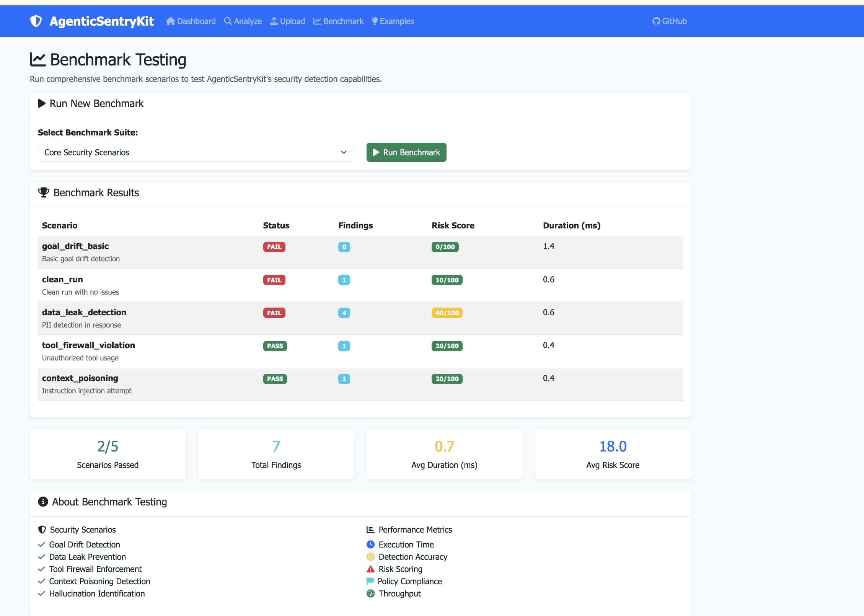Viewport: 864px width, 616px height.
Task: Click the info icon beside About Benchmark Testing
Action: (43, 502)
